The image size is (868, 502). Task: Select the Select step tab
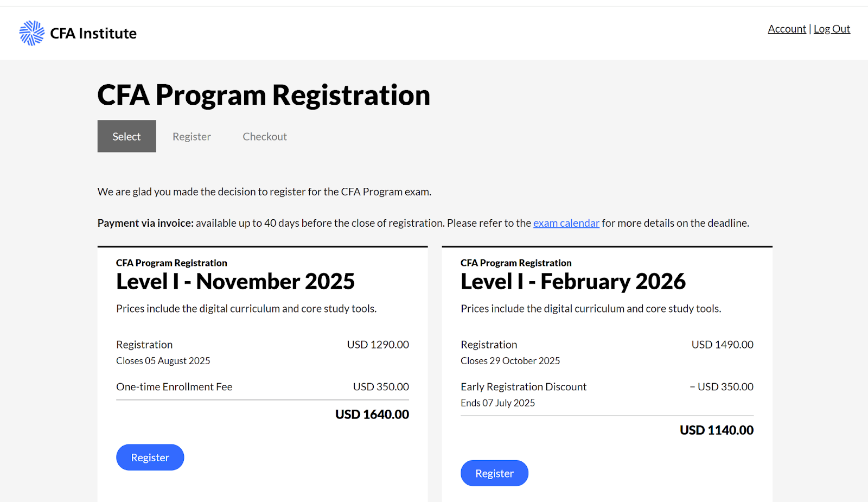[x=126, y=136]
